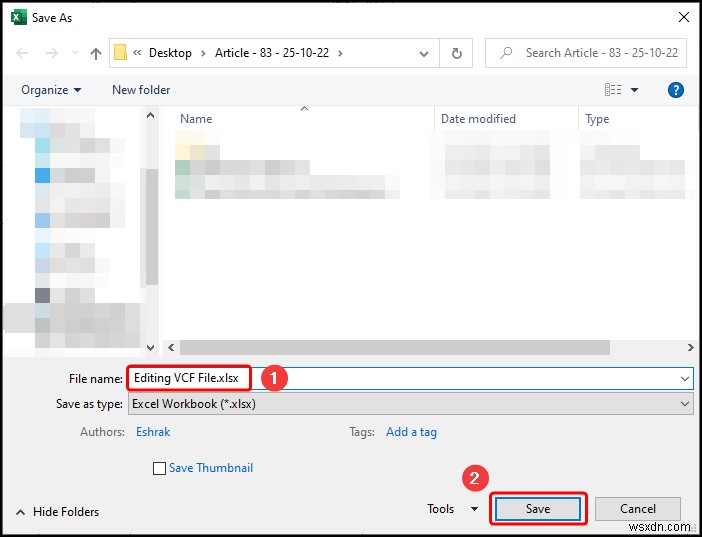
Task: Open more view options dropdown
Action: click(634, 90)
